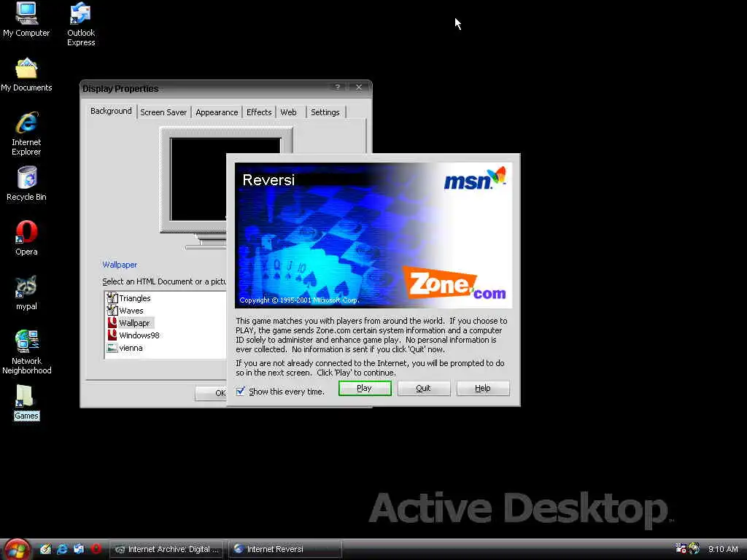Screen dimensions: 747x560
Task: Select the Games folder desktop icon
Action: [x=26, y=402]
